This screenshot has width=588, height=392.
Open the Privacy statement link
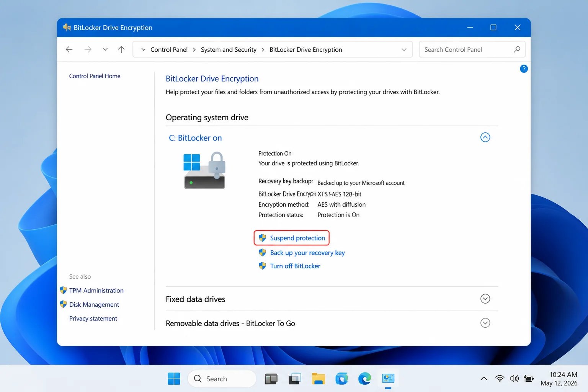coord(93,318)
